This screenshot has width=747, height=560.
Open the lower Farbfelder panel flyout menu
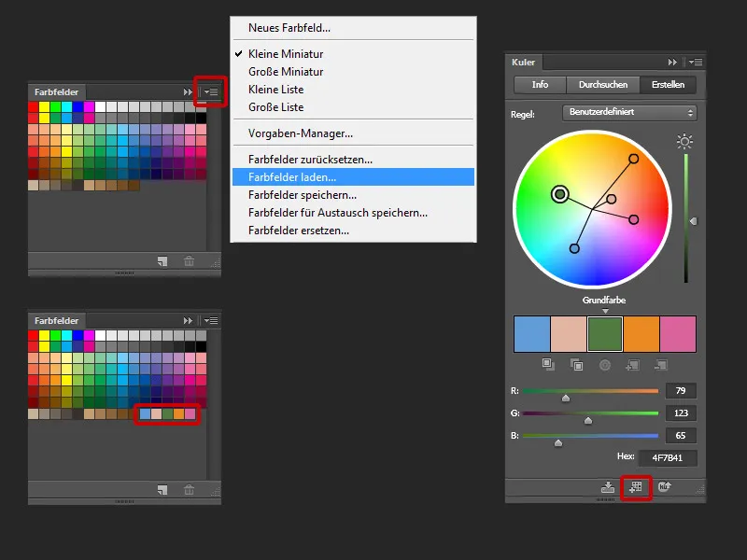(x=211, y=320)
